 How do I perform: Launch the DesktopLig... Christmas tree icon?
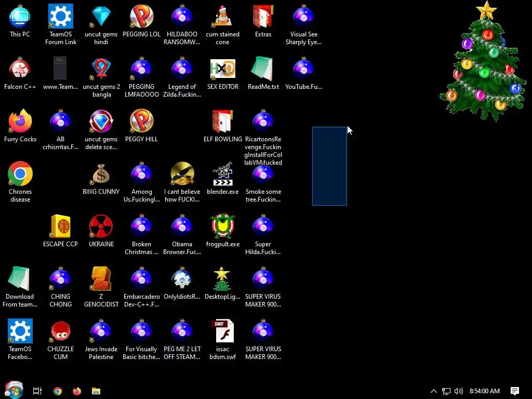pos(222,278)
